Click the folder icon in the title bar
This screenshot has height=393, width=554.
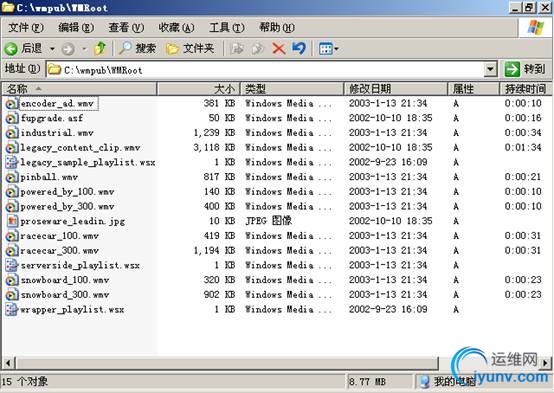(x=8, y=7)
